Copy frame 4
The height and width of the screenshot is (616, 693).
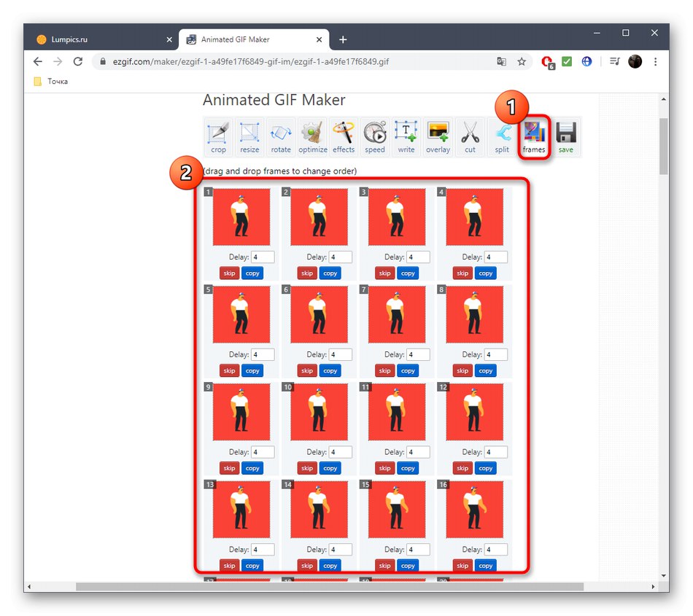click(x=486, y=273)
